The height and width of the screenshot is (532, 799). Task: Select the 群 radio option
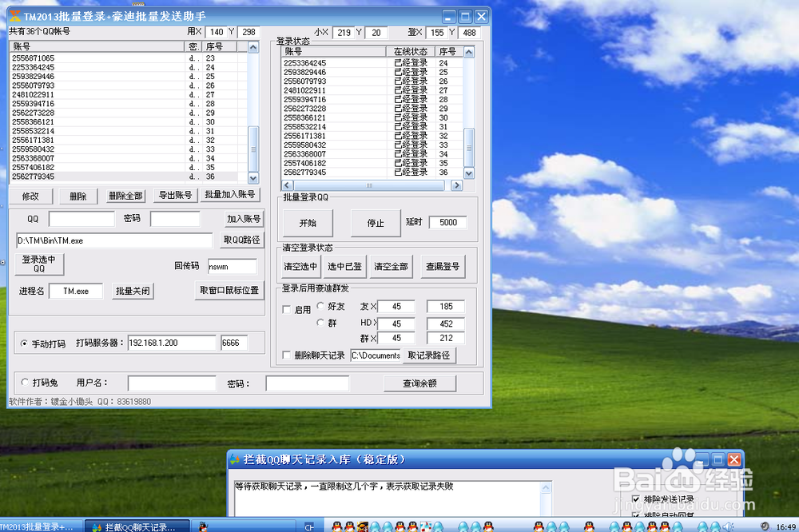coord(320,323)
